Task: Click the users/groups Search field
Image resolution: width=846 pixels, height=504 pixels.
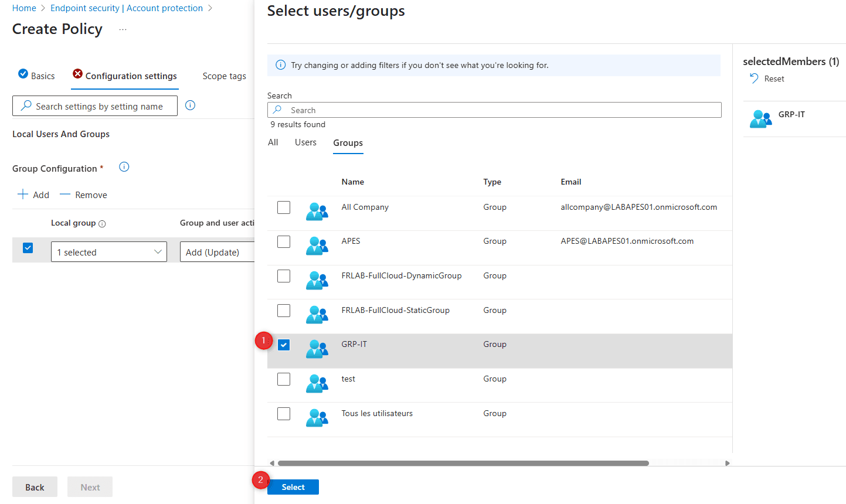Action: pos(494,110)
